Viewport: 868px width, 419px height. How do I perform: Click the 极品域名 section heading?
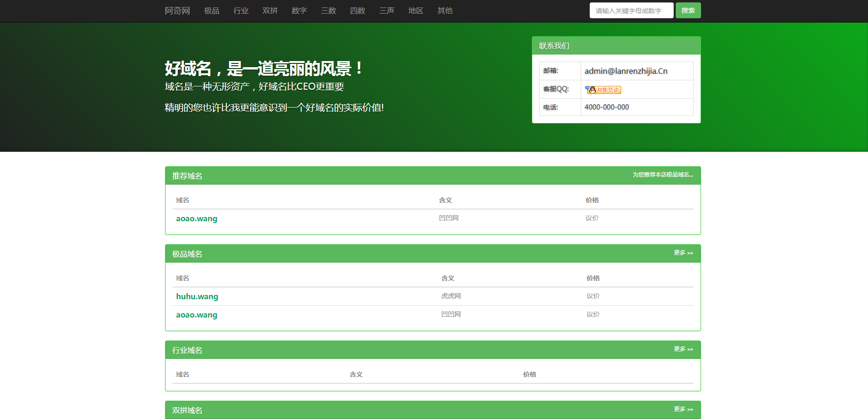tap(187, 254)
